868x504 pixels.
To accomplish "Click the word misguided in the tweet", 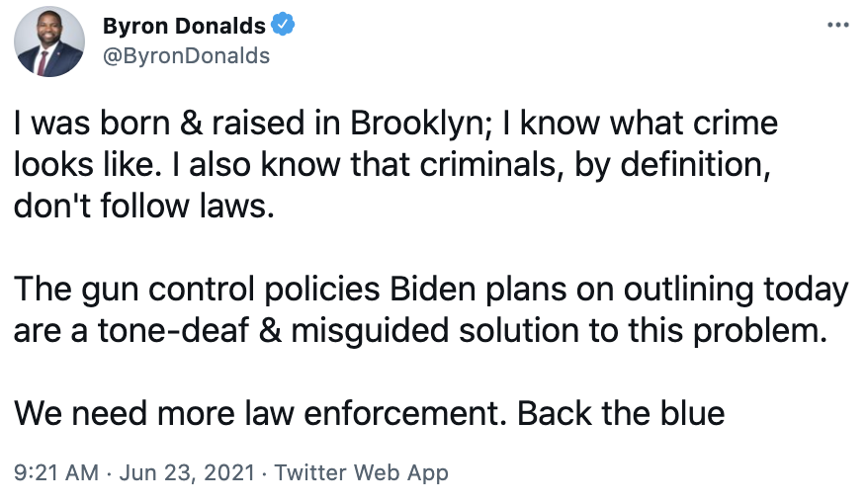I will click(370, 332).
